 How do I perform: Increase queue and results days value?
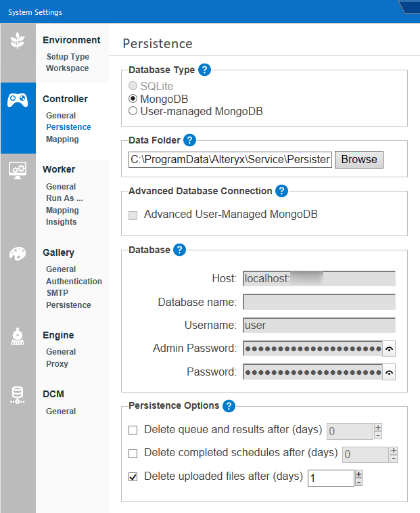click(x=378, y=427)
